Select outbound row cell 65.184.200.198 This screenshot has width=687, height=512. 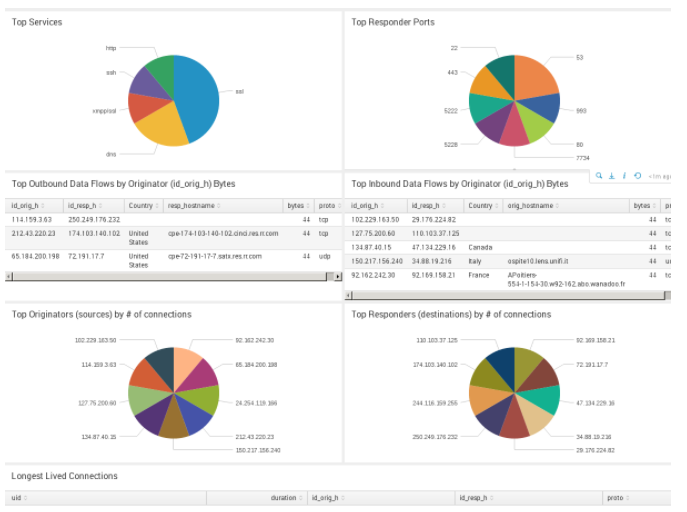click(x=35, y=256)
